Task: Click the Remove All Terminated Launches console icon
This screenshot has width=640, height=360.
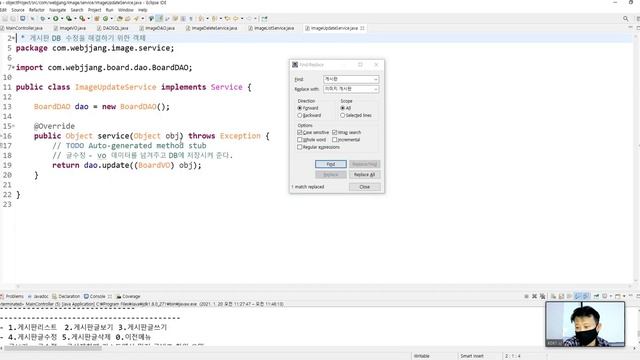Action: click(x=542, y=296)
